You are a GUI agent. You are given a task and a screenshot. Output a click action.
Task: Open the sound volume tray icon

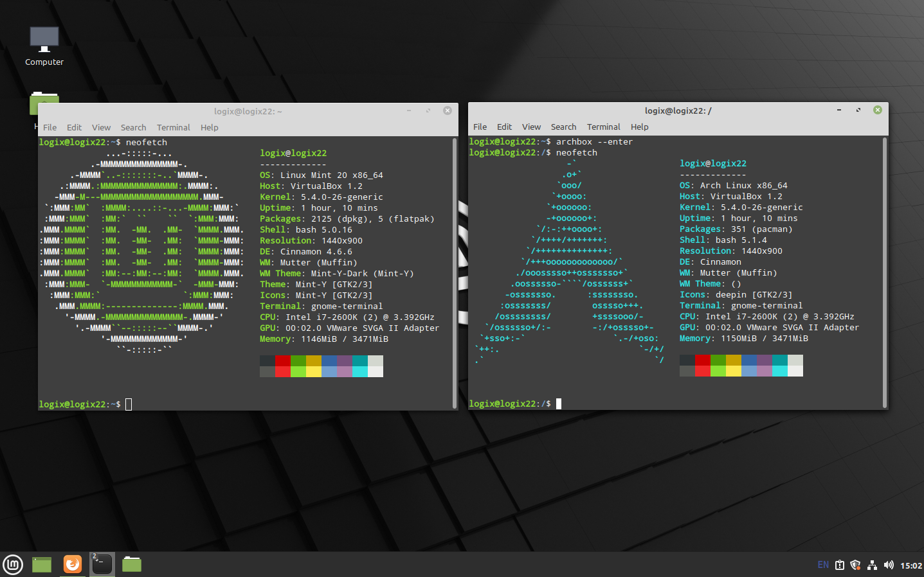(889, 565)
